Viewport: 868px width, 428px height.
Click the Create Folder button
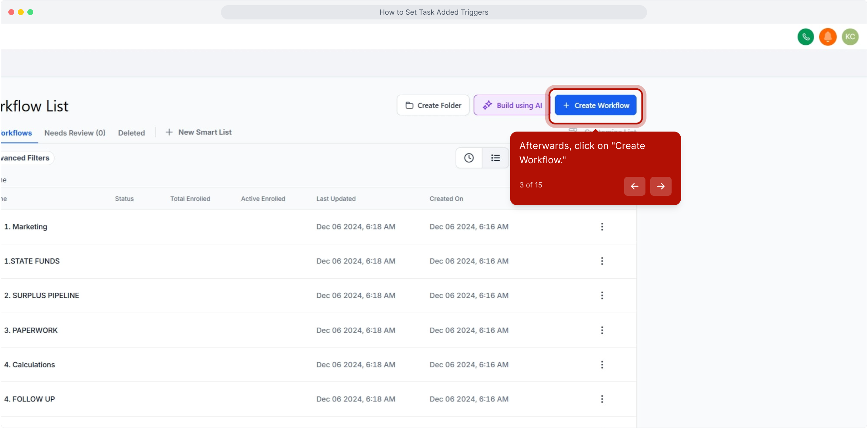[433, 105]
